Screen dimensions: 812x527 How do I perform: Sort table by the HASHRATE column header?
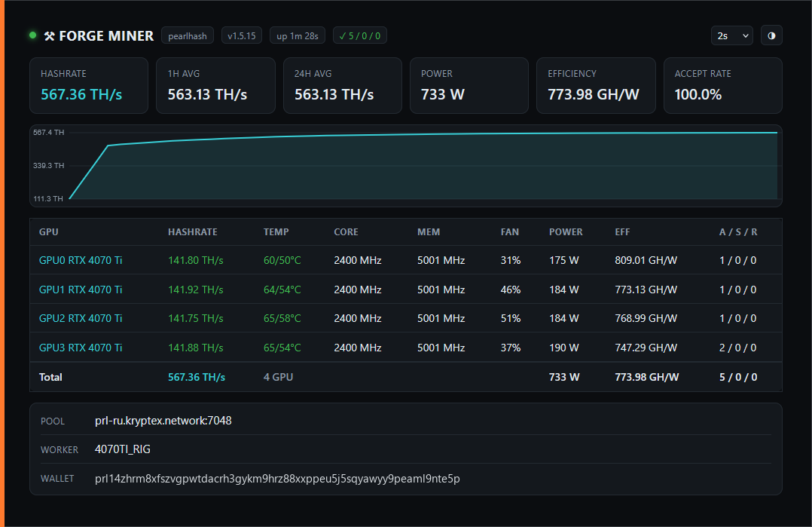[193, 231]
